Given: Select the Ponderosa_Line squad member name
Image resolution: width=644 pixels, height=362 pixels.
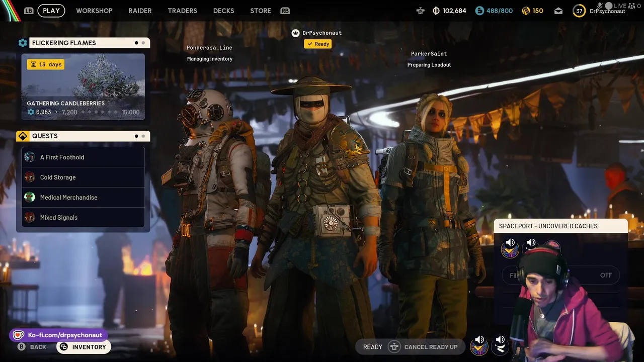Looking at the screenshot, I should (209, 48).
